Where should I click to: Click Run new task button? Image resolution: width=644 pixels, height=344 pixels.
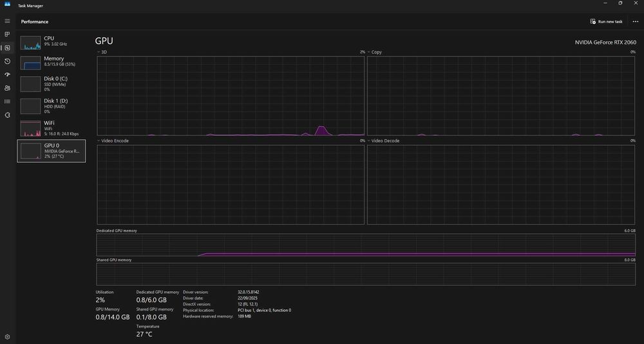(x=606, y=21)
